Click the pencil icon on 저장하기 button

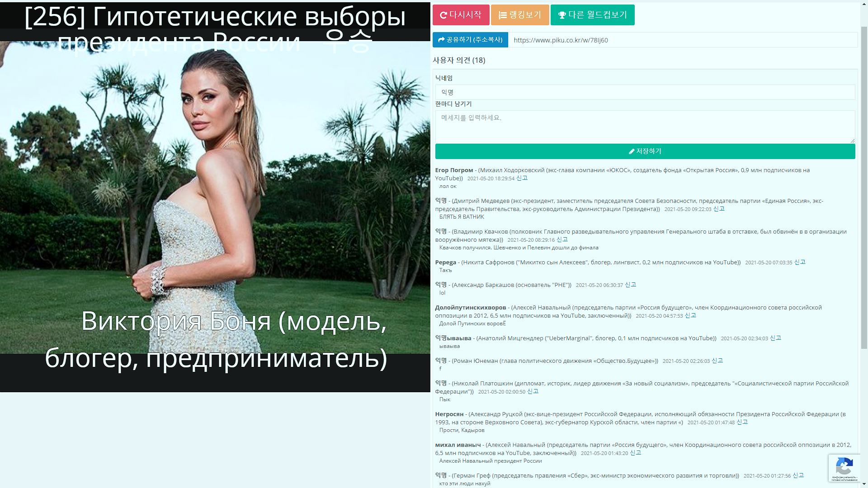(632, 151)
